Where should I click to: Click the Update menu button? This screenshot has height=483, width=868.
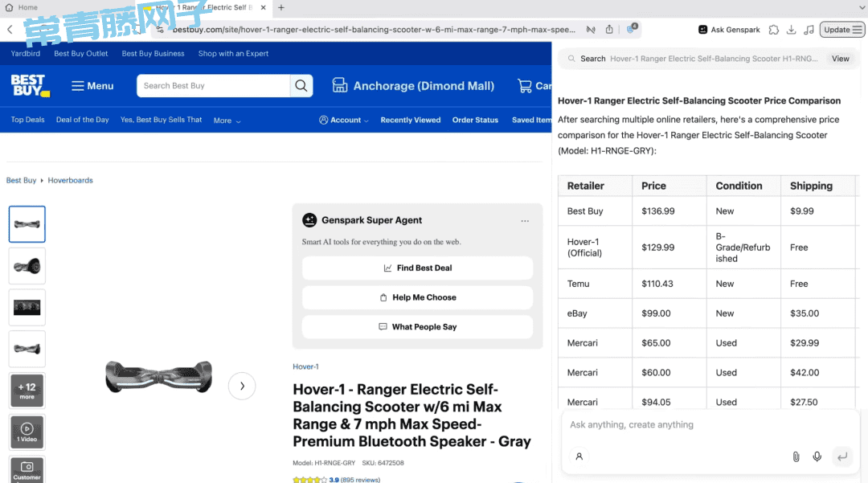pos(842,30)
